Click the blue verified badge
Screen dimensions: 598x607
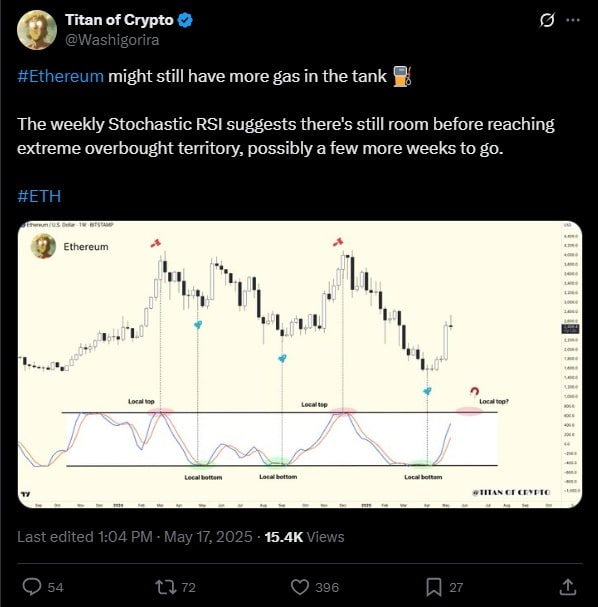click(x=185, y=20)
